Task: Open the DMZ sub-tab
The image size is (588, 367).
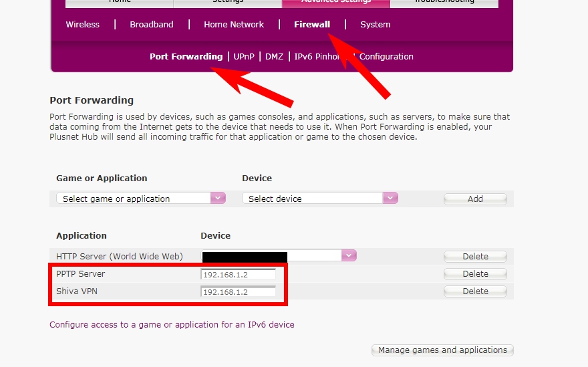Action: click(x=274, y=57)
